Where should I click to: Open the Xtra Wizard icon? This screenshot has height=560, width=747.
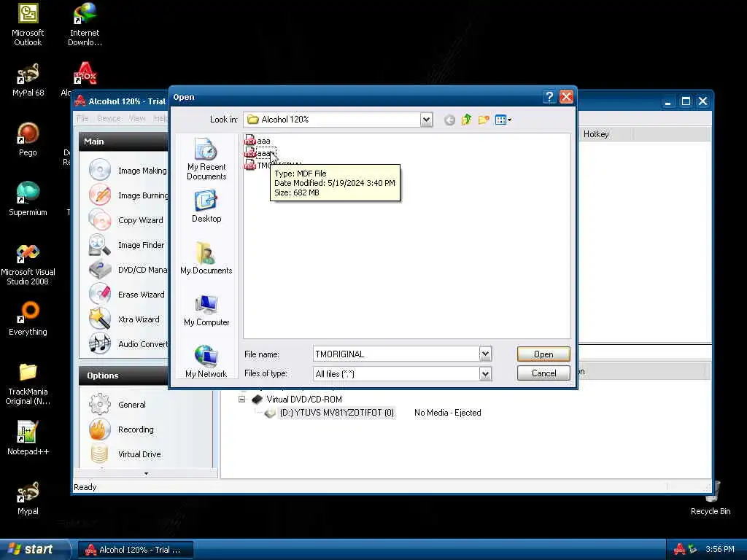tap(100, 319)
